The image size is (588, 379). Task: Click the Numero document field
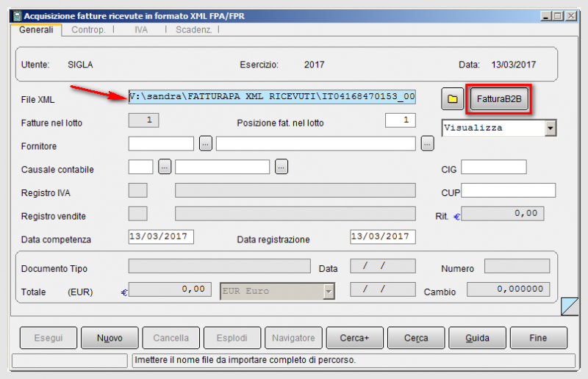click(x=517, y=266)
